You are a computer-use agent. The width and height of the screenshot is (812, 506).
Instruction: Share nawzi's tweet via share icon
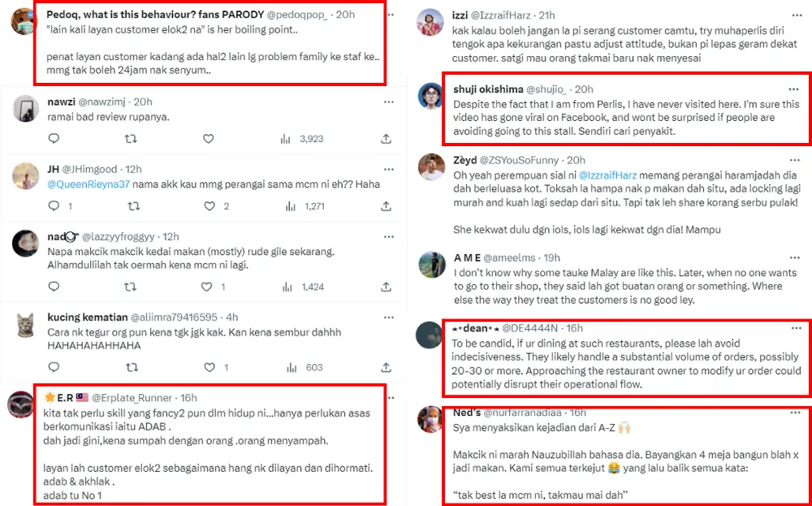[x=386, y=139]
